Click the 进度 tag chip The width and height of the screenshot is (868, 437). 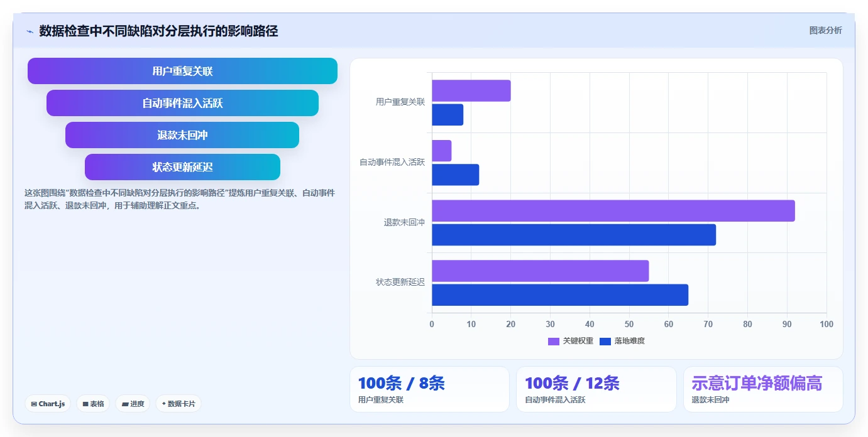click(x=133, y=404)
